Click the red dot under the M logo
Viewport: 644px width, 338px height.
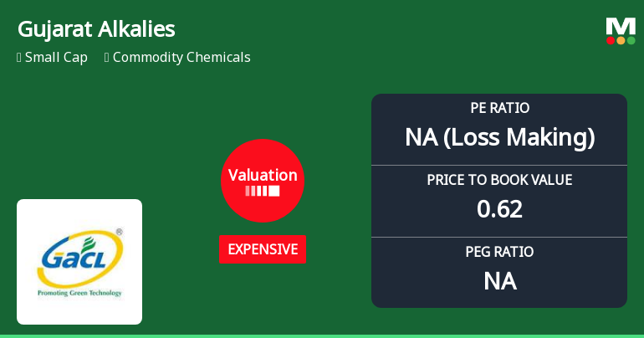click(611, 40)
